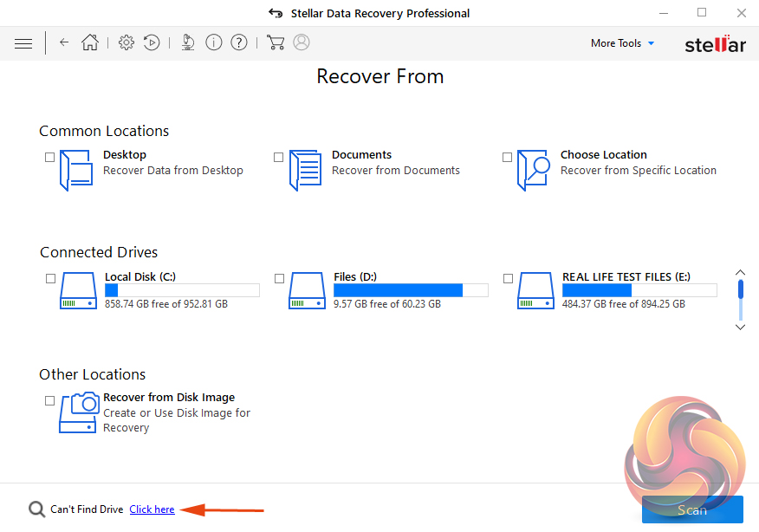Open the settings gear icon

pyautogui.click(x=126, y=42)
